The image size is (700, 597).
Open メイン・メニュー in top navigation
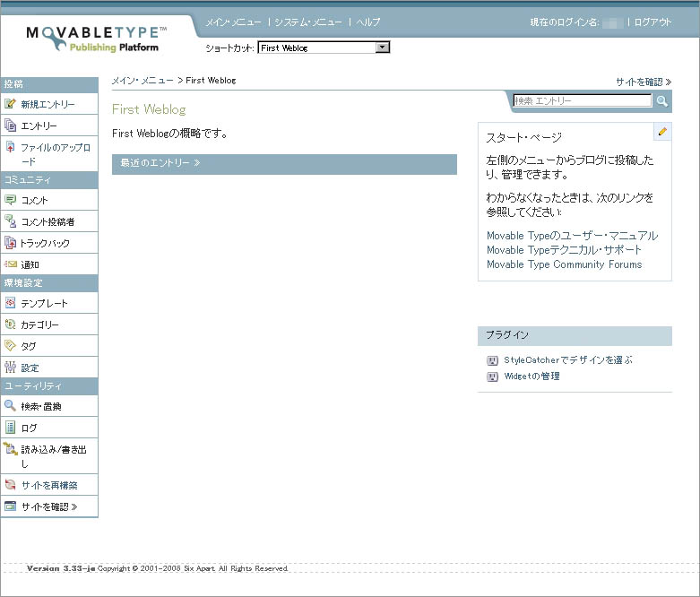click(x=233, y=22)
